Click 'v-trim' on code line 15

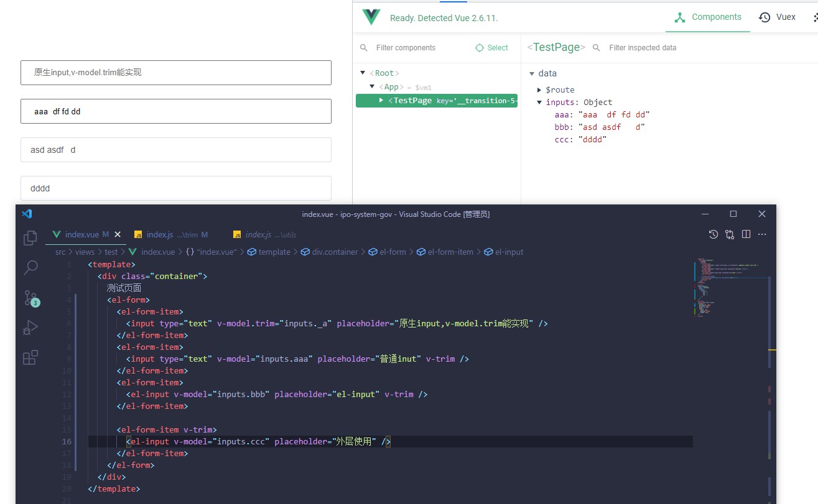click(x=198, y=429)
